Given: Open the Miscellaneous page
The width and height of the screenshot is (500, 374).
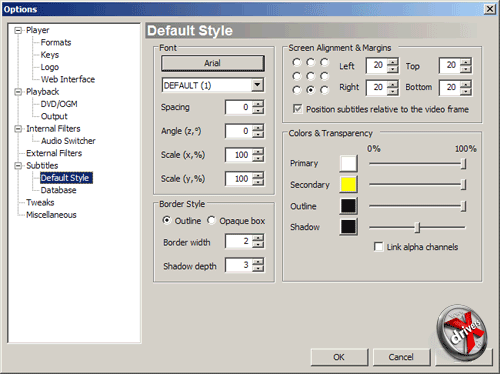Looking at the screenshot, I should (51, 215).
